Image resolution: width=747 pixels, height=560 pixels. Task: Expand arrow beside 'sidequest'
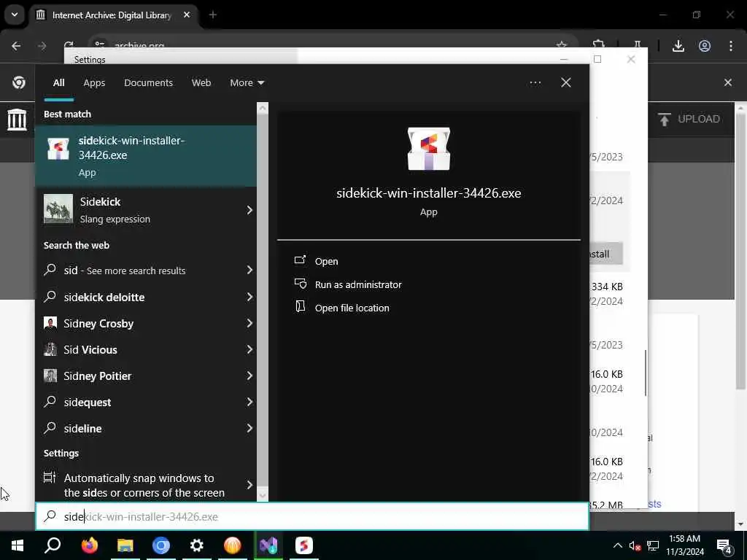249,402
